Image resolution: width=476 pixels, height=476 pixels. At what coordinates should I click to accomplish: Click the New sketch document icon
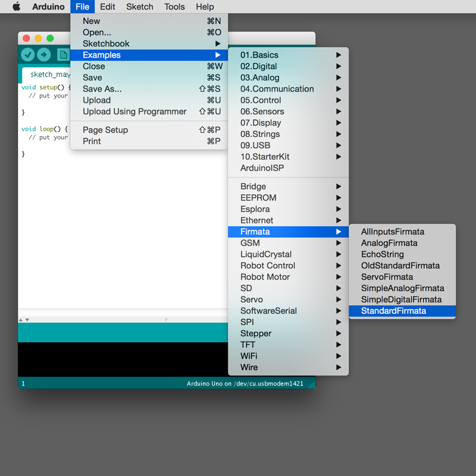pyautogui.click(x=62, y=55)
